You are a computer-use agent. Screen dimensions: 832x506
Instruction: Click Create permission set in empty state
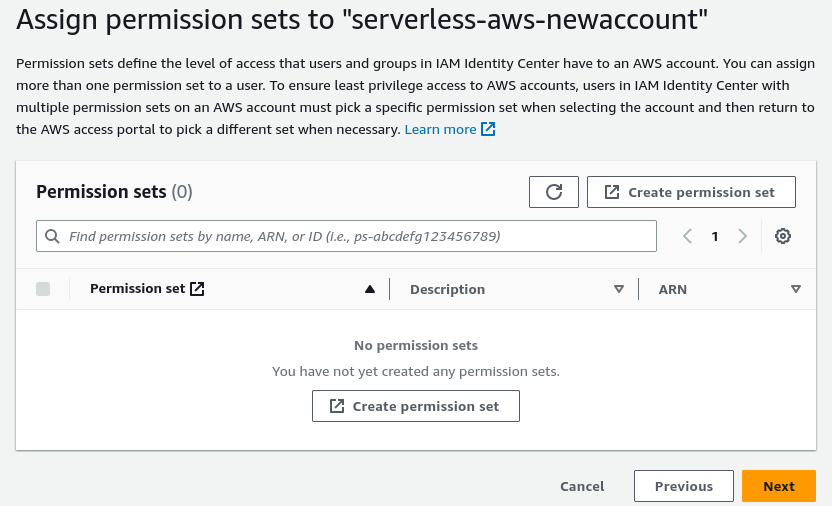click(x=416, y=406)
